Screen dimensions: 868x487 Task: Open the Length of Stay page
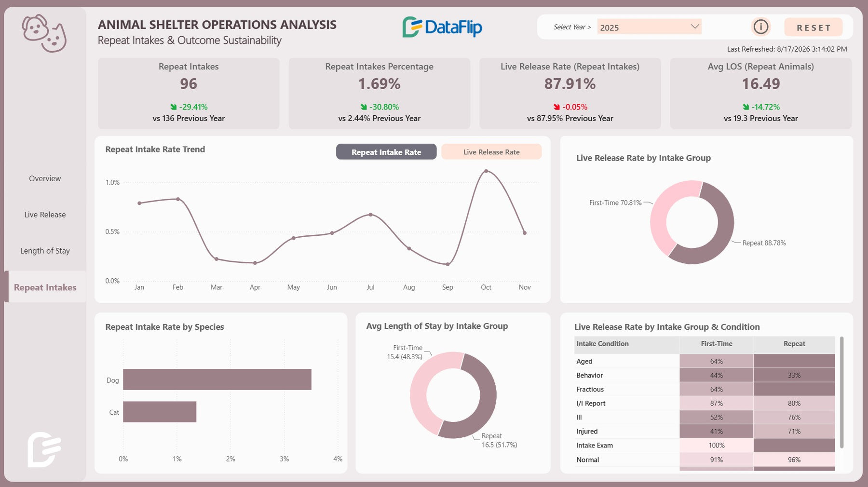45,251
